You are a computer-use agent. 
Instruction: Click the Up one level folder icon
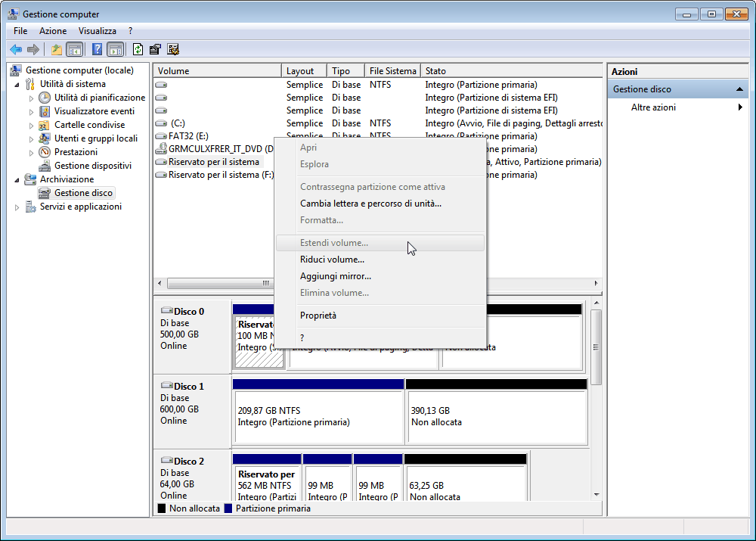point(56,50)
